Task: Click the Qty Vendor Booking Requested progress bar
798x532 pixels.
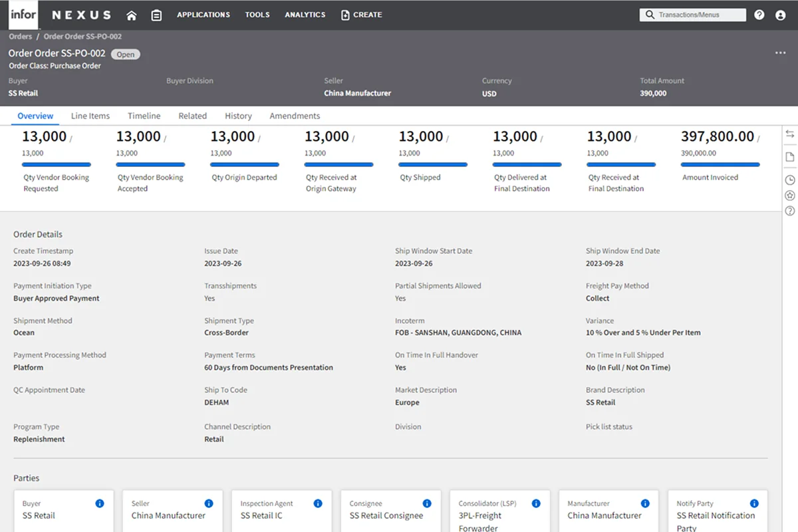Action: (57, 165)
